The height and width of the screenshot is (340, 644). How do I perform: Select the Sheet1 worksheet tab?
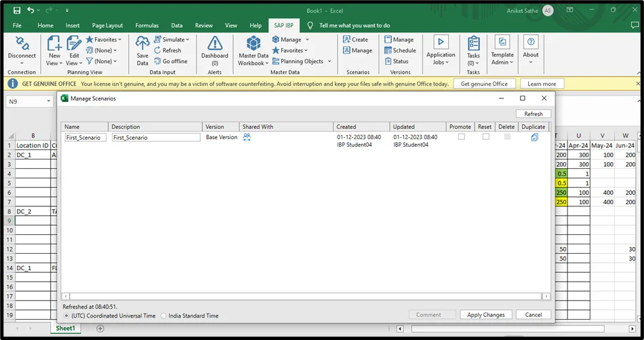click(x=65, y=328)
